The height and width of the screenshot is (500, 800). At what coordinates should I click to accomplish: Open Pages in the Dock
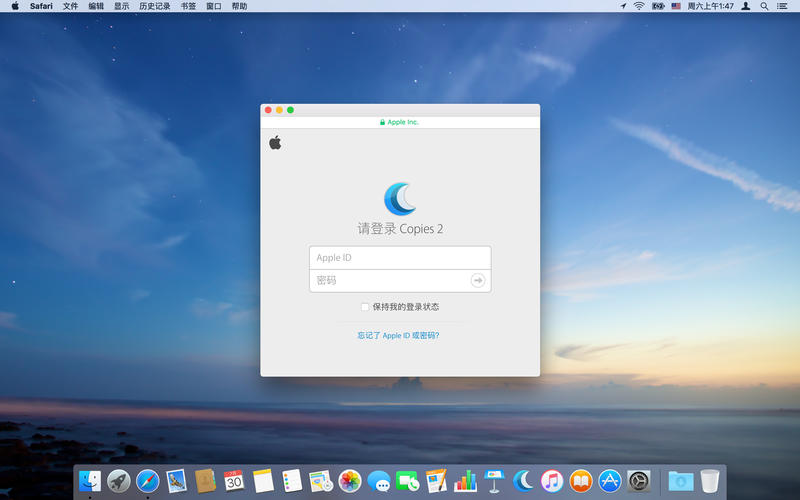point(436,481)
